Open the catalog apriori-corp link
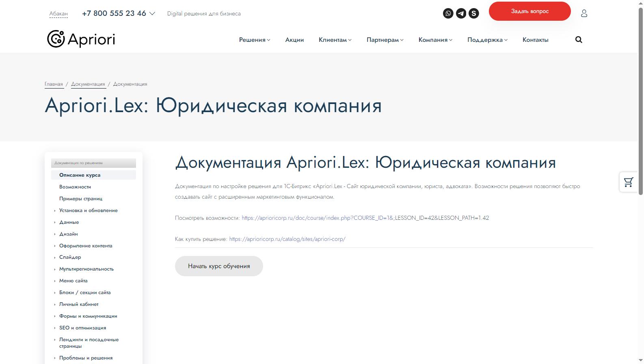The image size is (644, 364). pyautogui.click(x=287, y=239)
